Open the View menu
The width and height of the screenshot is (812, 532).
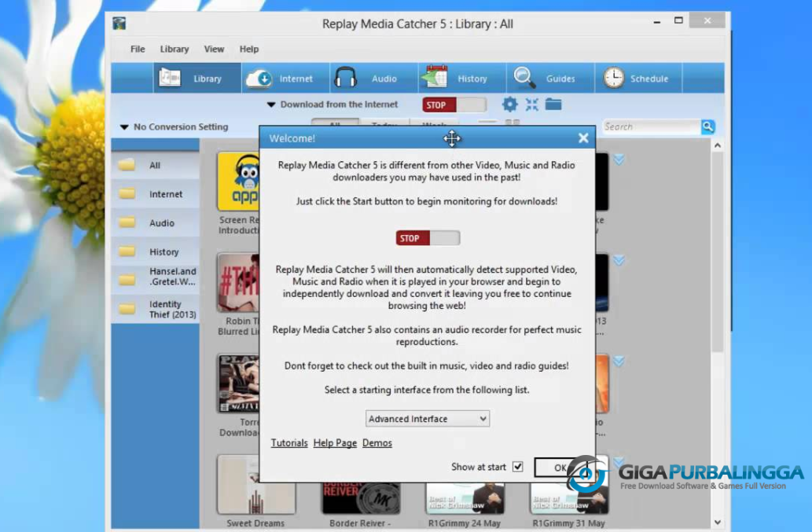214,50
